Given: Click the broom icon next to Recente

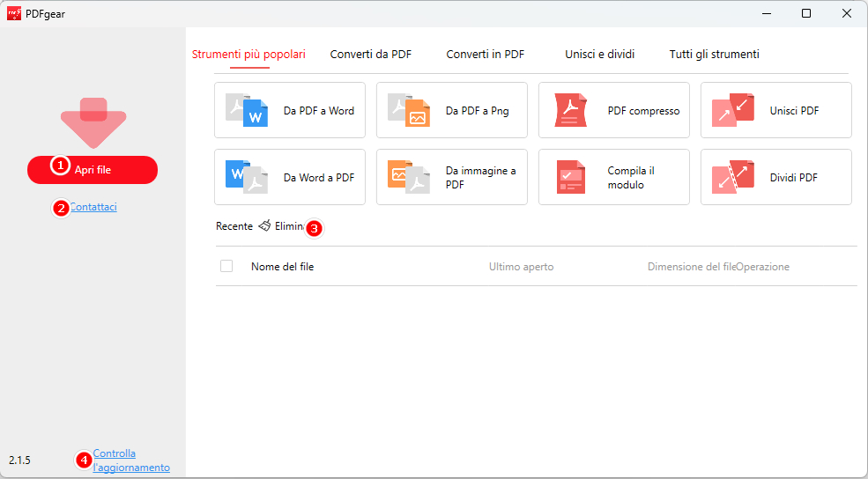Looking at the screenshot, I should point(264,225).
